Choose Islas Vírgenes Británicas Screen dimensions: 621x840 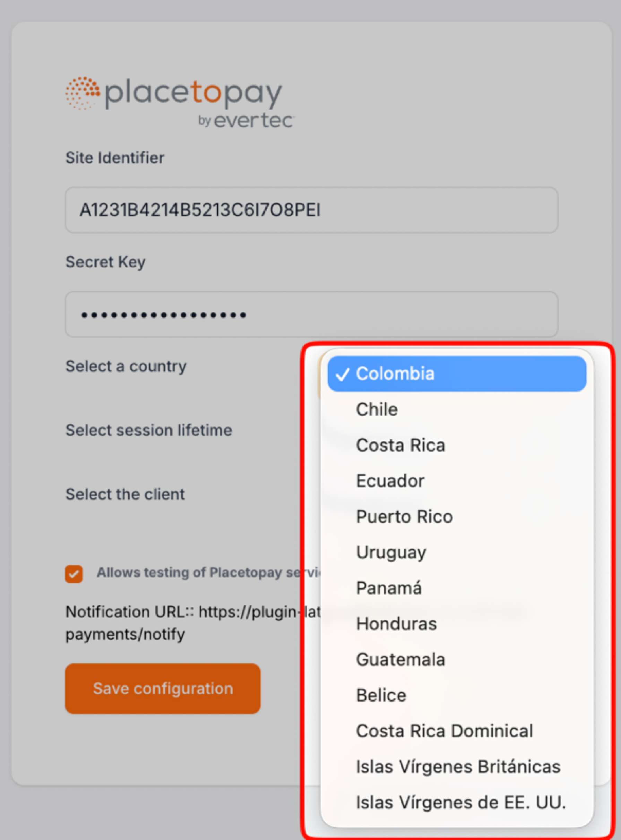pyautogui.click(x=458, y=767)
